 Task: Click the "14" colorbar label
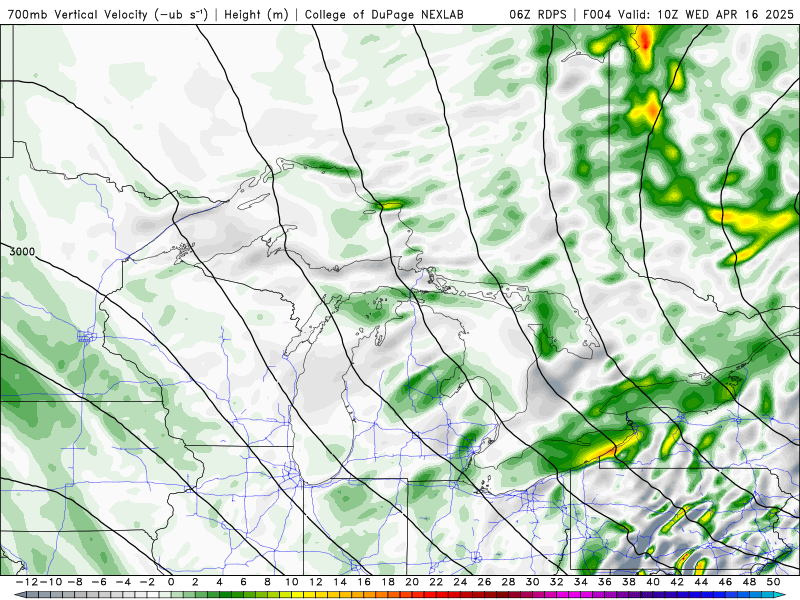click(x=340, y=582)
